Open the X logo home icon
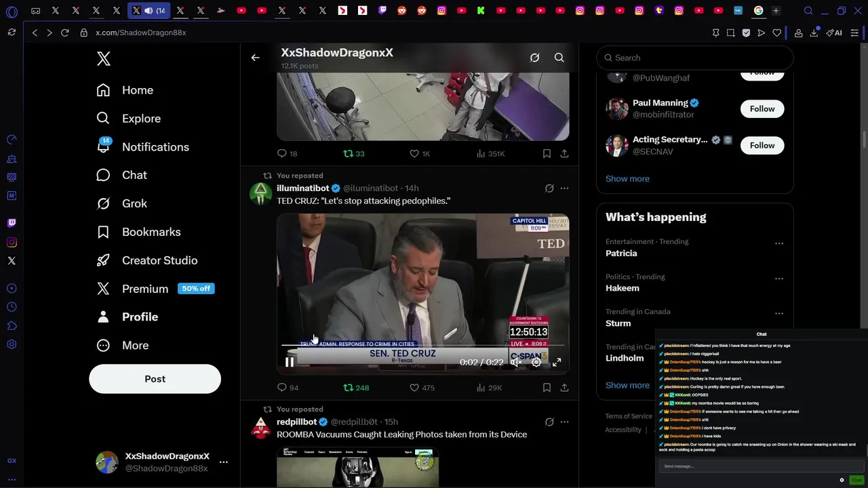Viewport: 868px width, 488px height. click(x=104, y=59)
